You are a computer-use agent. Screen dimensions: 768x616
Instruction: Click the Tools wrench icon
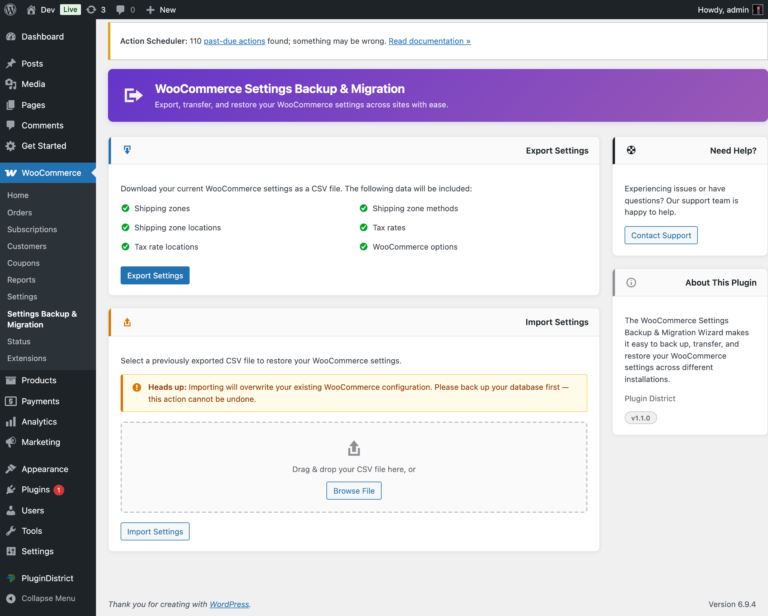11,531
